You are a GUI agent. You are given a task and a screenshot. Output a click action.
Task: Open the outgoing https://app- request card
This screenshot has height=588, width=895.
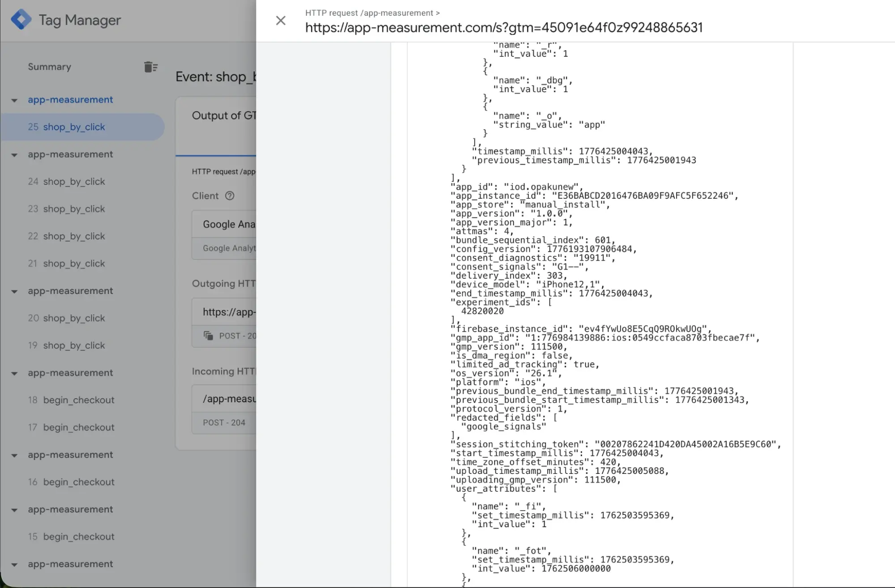point(224,323)
